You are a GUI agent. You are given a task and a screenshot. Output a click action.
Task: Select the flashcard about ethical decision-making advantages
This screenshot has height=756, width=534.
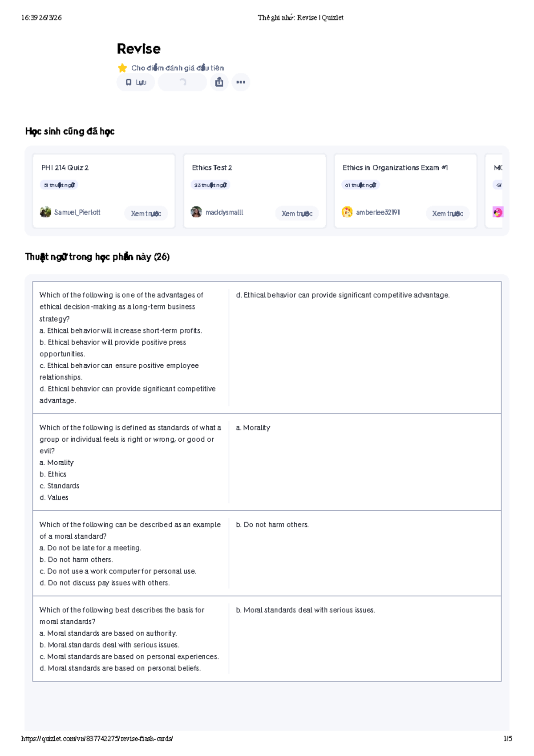[267, 348]
